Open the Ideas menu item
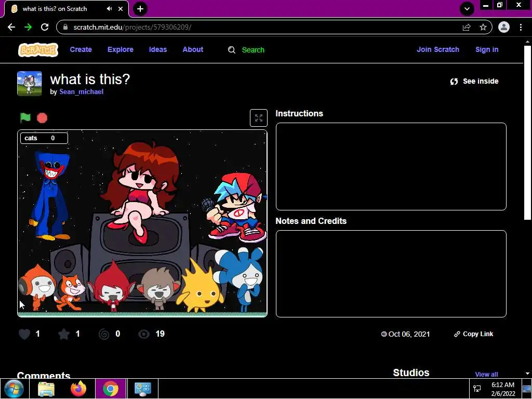 point(158,49)
